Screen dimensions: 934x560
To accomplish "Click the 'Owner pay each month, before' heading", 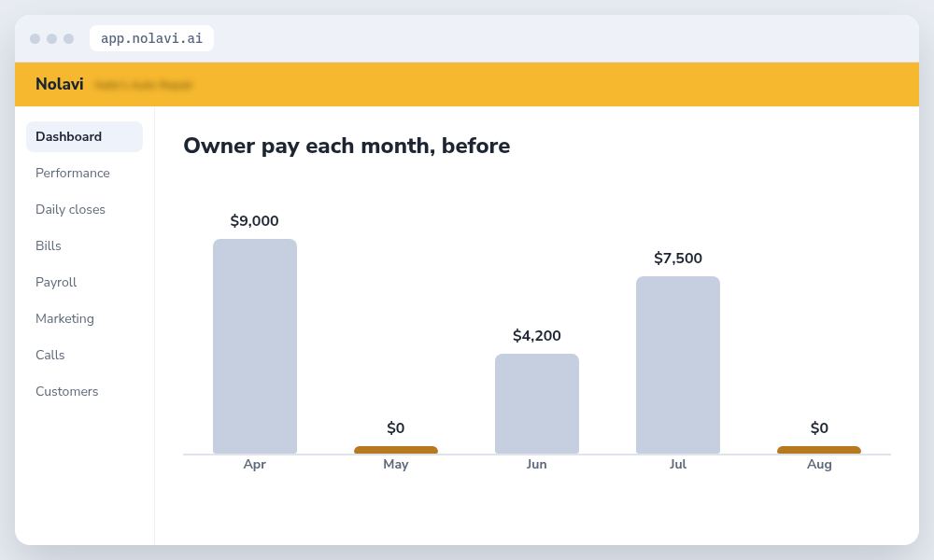I will 347,146.
